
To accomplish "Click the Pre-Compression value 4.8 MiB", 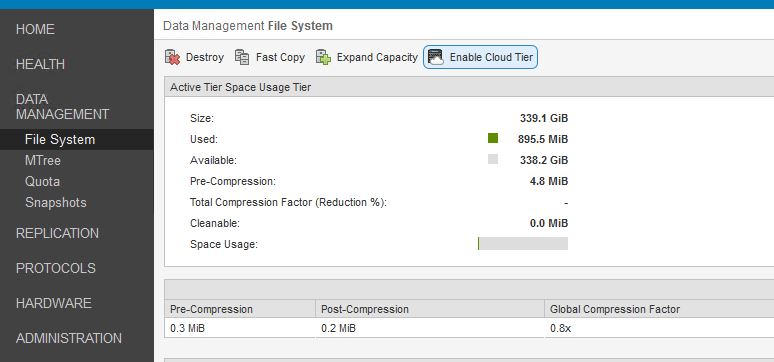I will (549, 181).
